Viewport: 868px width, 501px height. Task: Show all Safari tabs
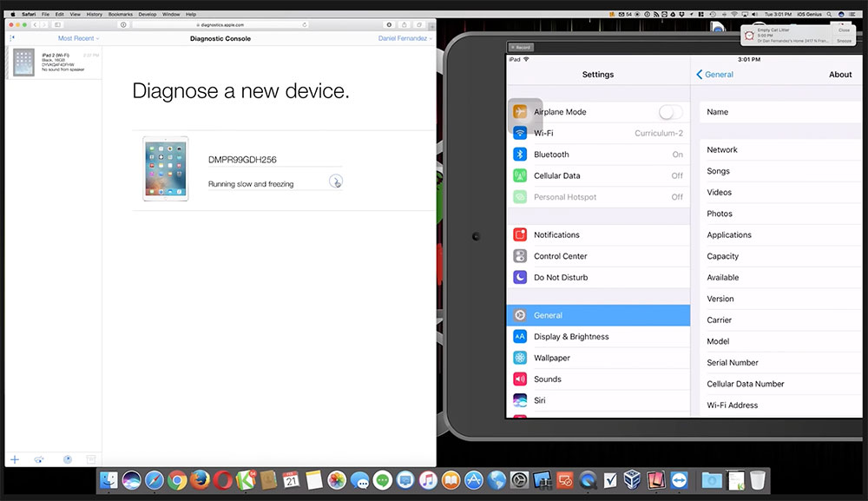point(419,25)
